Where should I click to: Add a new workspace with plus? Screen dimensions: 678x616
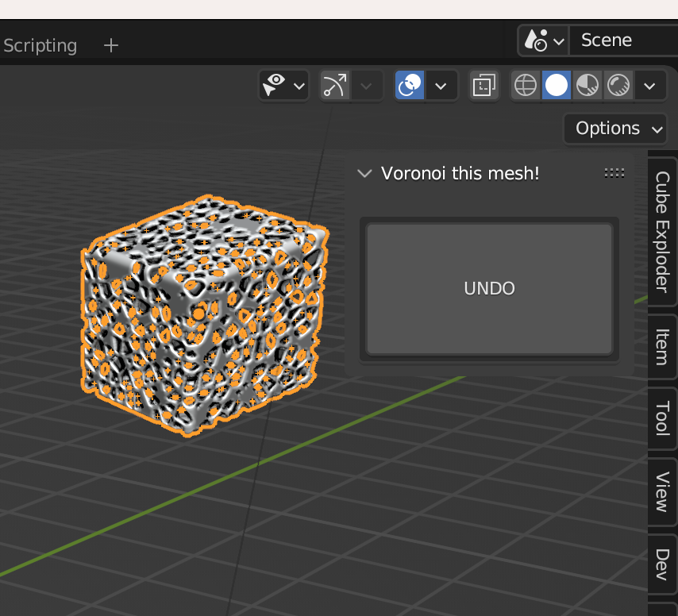tap(111, 45)
